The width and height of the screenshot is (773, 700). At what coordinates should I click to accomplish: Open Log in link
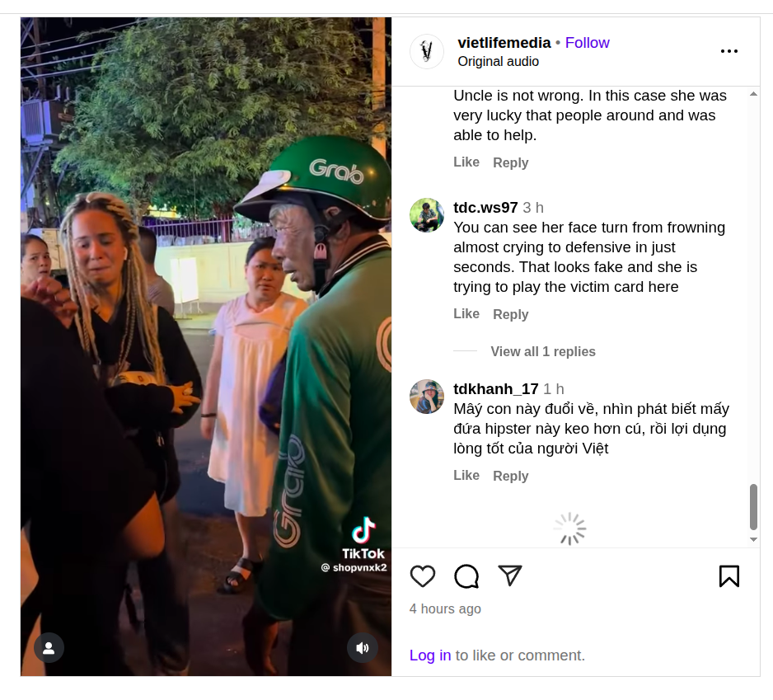(x=430, y=655)
